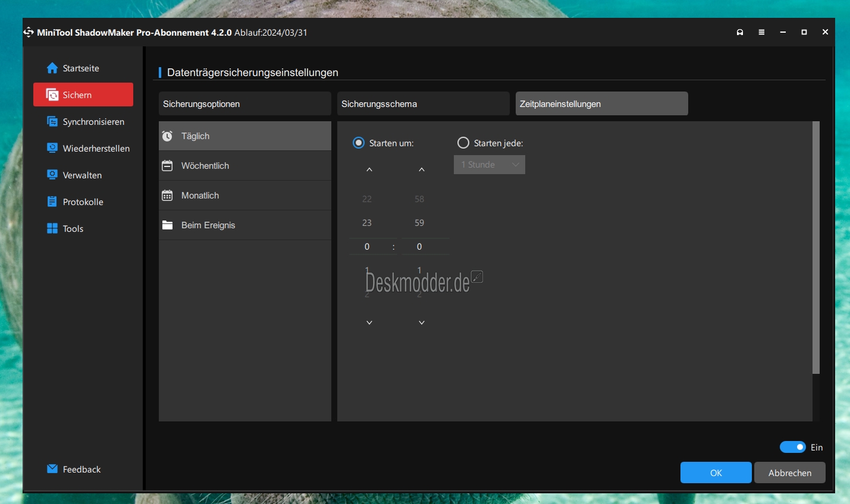Minimize the ShadowMaker window

point(783,32)
